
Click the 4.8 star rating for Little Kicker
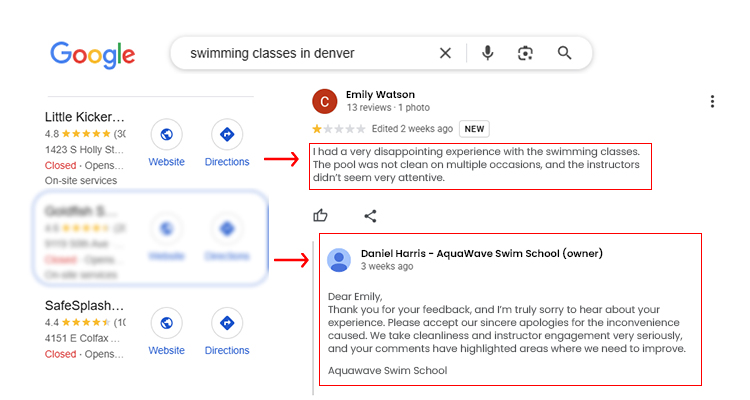(x=85, y=133)
